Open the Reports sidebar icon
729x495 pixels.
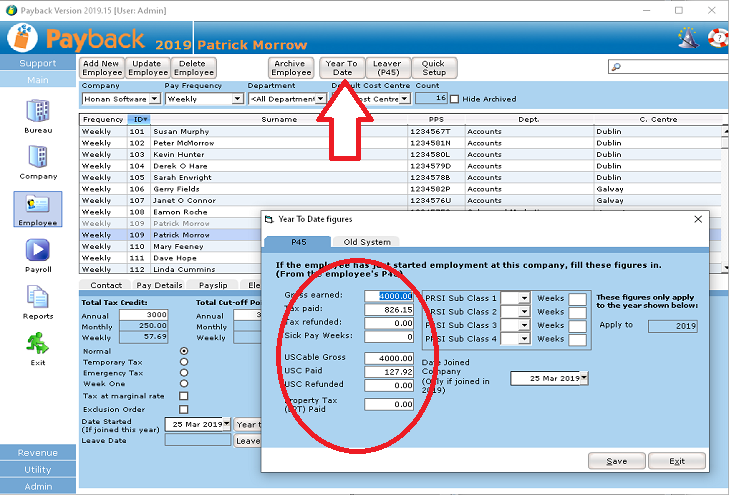click(x=38, y=297)
